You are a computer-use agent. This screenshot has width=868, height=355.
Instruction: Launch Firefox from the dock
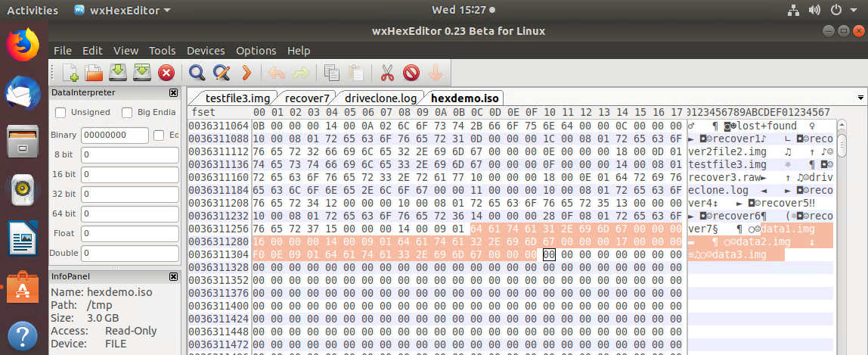tap(23, 45)
